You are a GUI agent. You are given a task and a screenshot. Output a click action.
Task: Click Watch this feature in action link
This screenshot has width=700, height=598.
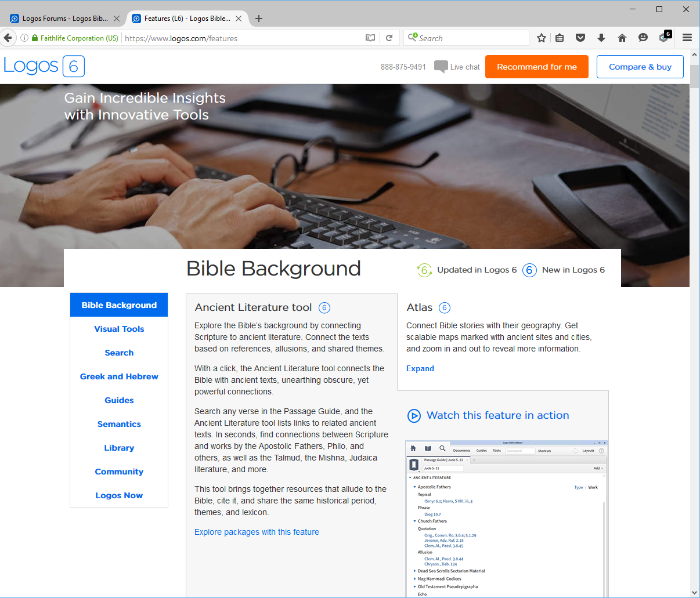pos(498,415)
